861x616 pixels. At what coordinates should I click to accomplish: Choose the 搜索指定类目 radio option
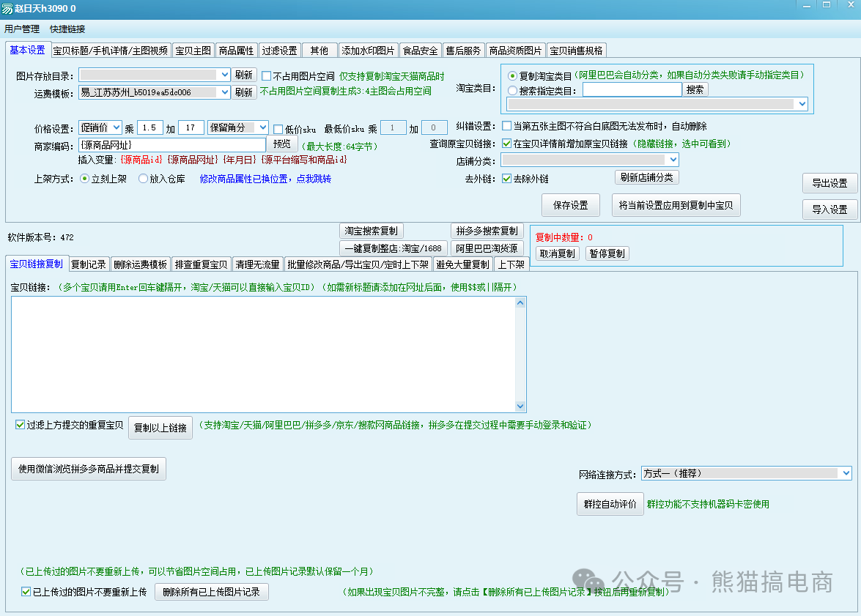(513, 90)
